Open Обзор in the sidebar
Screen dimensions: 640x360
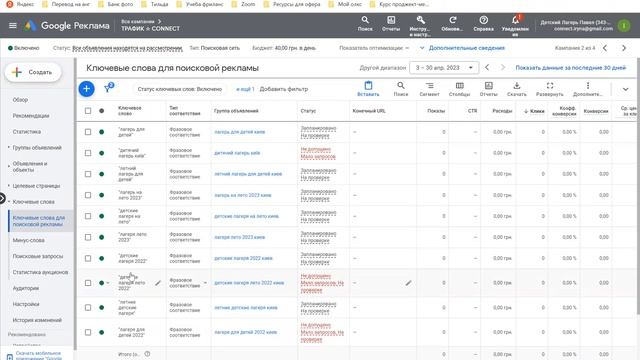pos(20,100)
